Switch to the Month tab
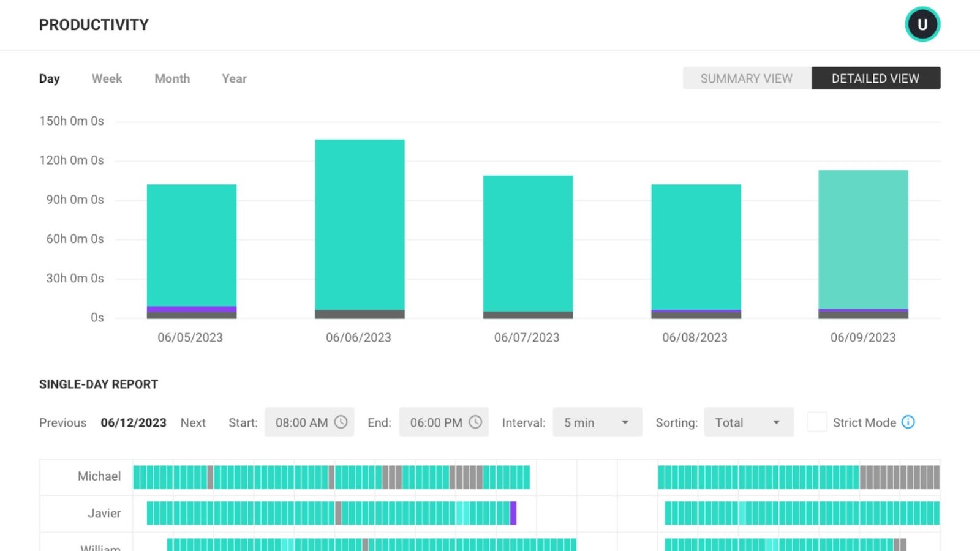980x551 pixels. tap(172, 78)
